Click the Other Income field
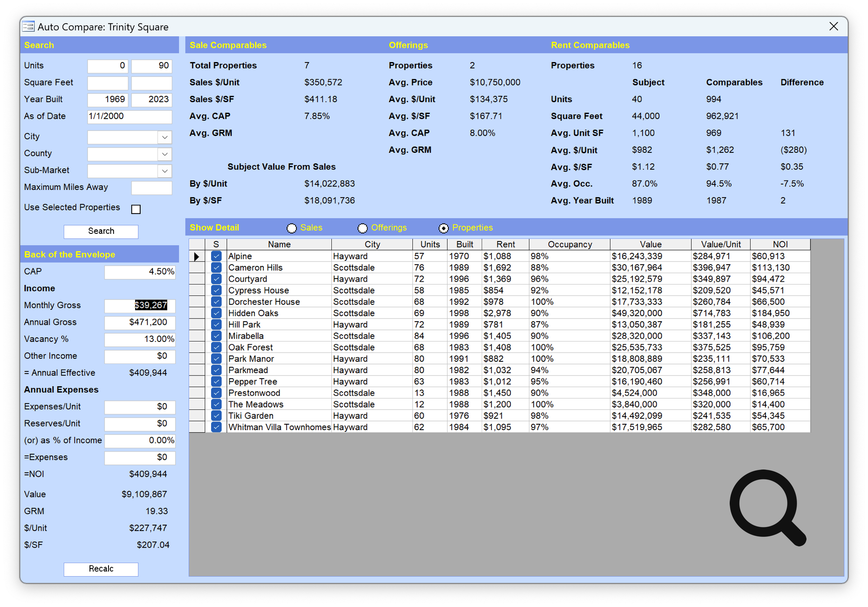 pos(140,356)
